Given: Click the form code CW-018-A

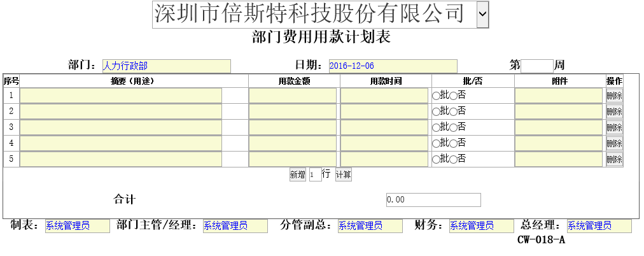Looking at the screenshot, I should (x=542, y=240).
